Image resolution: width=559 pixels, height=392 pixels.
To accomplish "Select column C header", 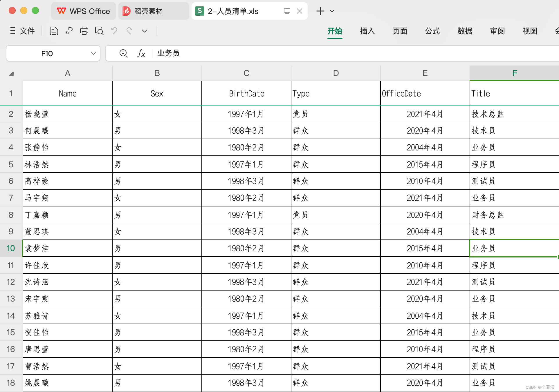I will (x=246, y=73).
